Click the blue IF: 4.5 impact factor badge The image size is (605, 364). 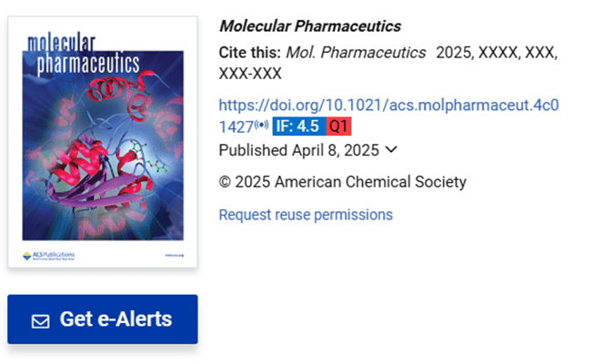click(x=298, y=126)
